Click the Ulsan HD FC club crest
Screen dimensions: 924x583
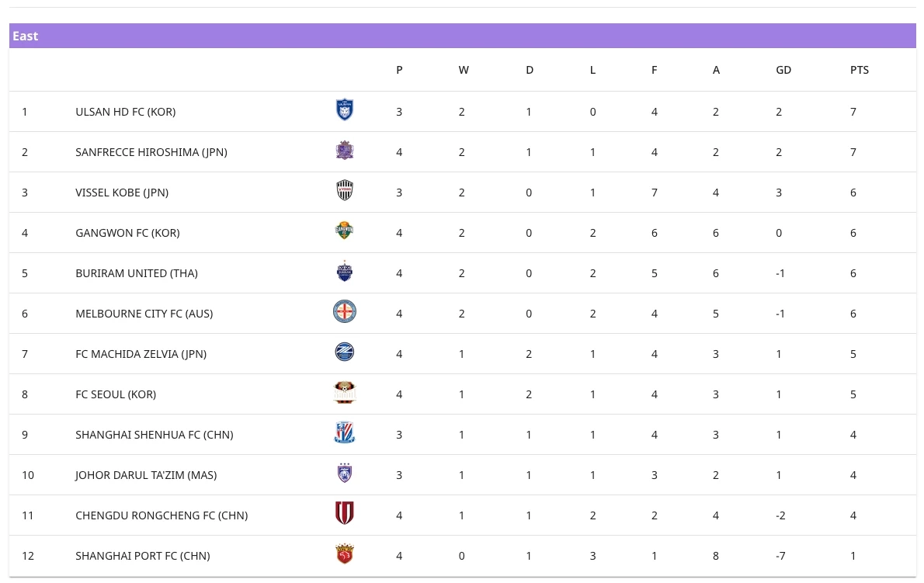[344, 110]
